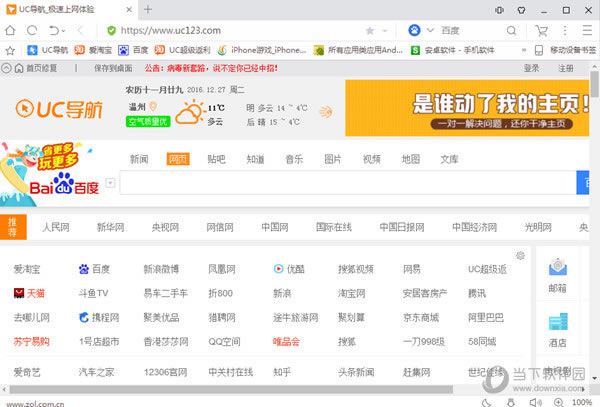
Task: Open the orange homepage banner ad
Action: point(467,108)
